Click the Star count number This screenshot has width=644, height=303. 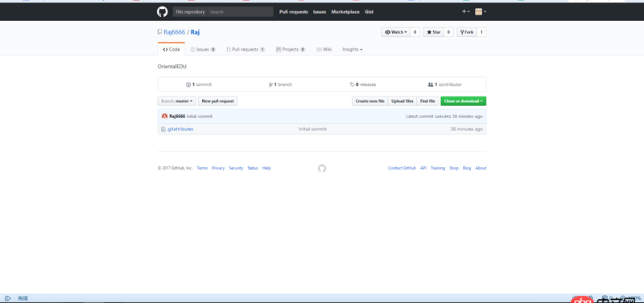point(448,32)
